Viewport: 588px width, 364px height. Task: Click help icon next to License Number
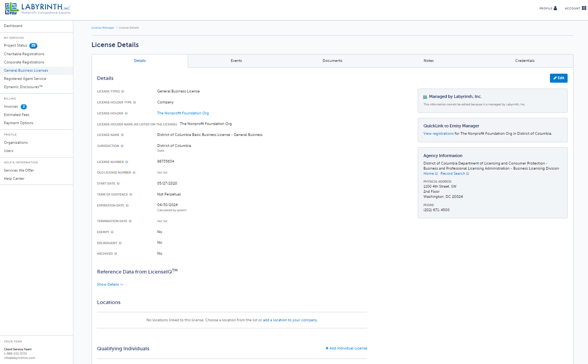click(x=127, y=162)
